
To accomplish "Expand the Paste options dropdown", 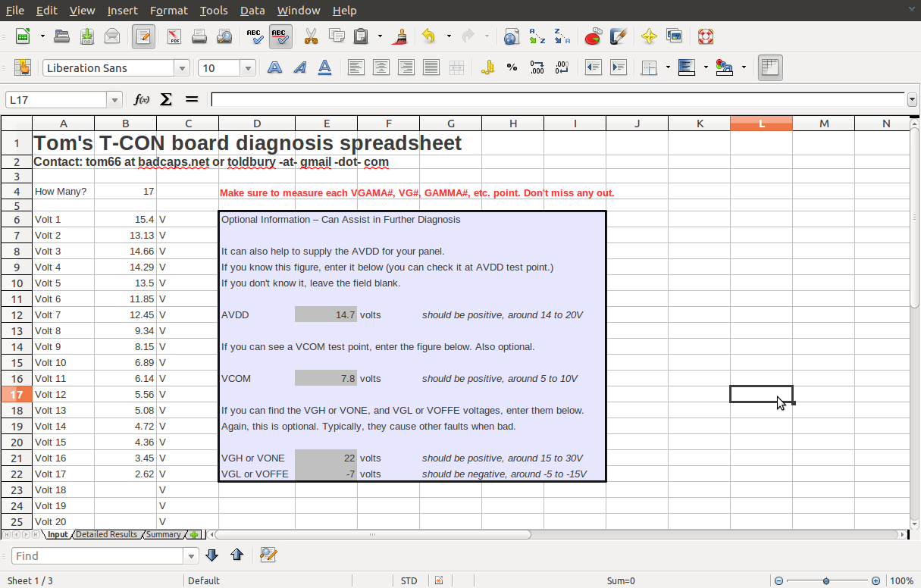I will coord(380,36).
